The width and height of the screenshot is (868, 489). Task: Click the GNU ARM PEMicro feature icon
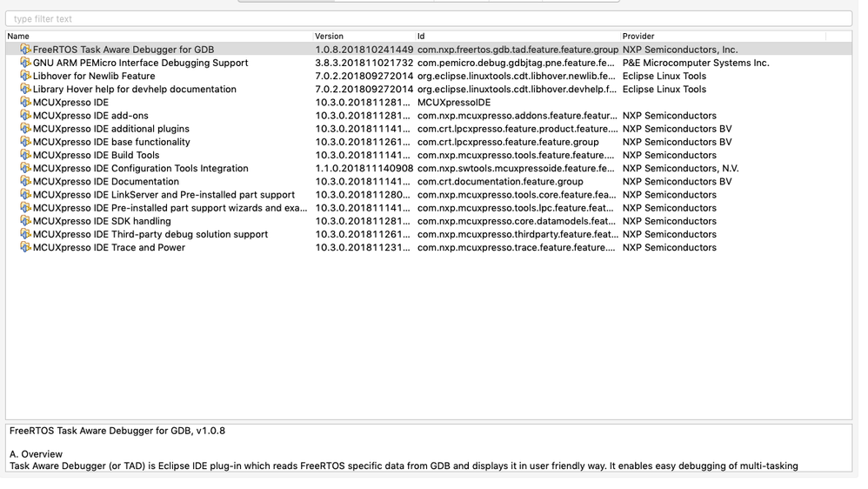click(x=25, y=63)
